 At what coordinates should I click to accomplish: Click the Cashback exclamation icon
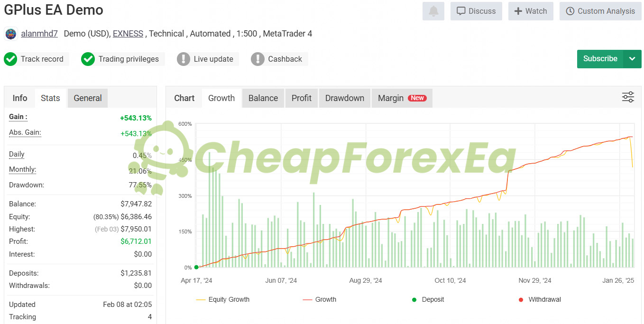pos(258,59)
